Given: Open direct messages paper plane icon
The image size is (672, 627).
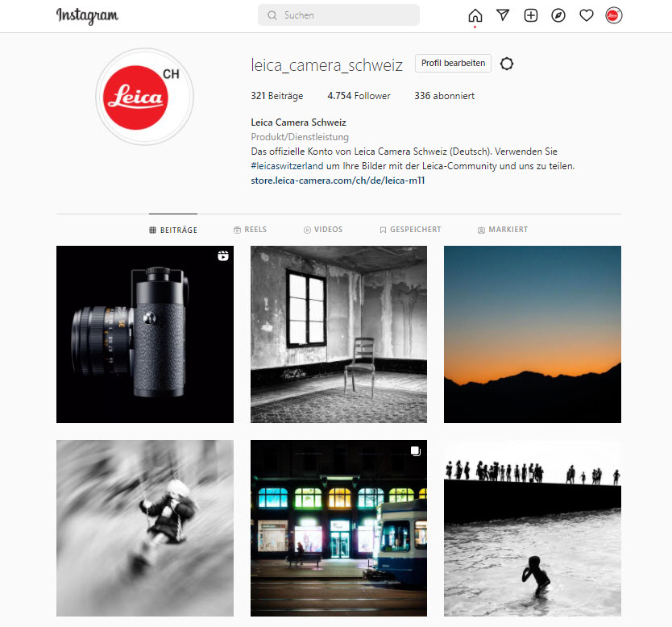Looking at the screenshot, I should pos(503,15).
